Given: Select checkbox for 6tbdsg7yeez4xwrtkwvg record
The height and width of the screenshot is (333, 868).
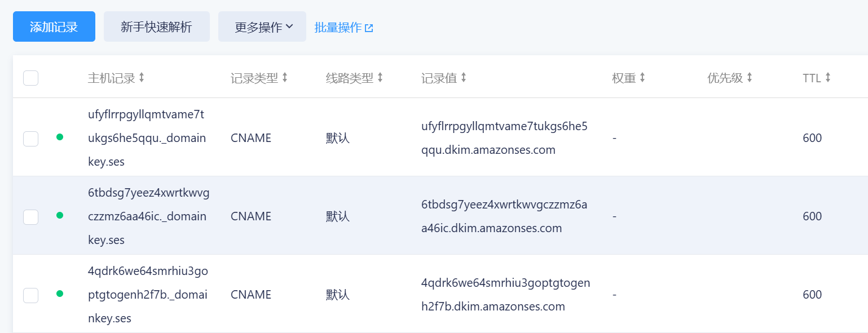Looking at the screenshot, I should coord(30,216).
